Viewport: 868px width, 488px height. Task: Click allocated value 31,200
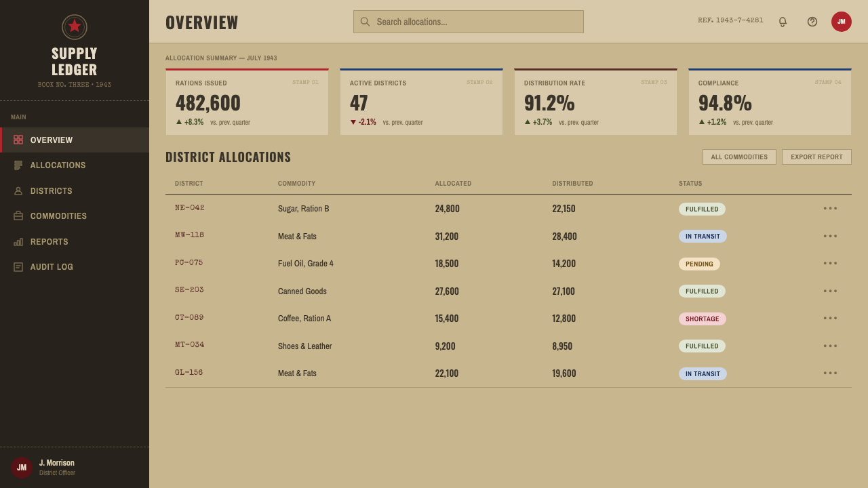click(447, 237)
